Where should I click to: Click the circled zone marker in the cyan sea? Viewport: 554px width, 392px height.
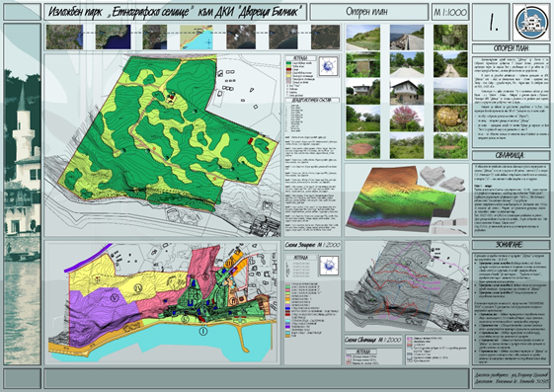pos(202,331)
